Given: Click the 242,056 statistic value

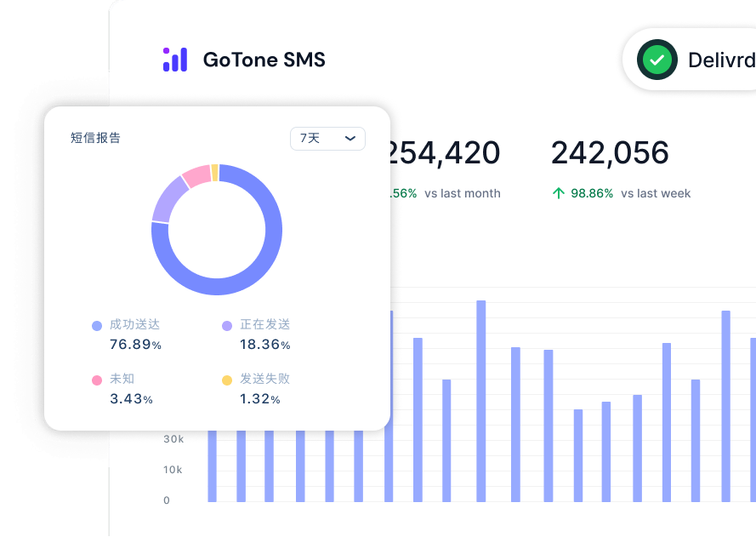Looking at the screenshot, I should coord(610,153).
